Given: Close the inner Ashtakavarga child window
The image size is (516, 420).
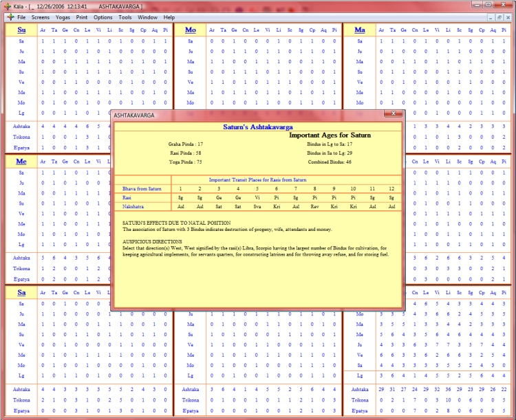Looking at the screenshot, I should (508, 17).
